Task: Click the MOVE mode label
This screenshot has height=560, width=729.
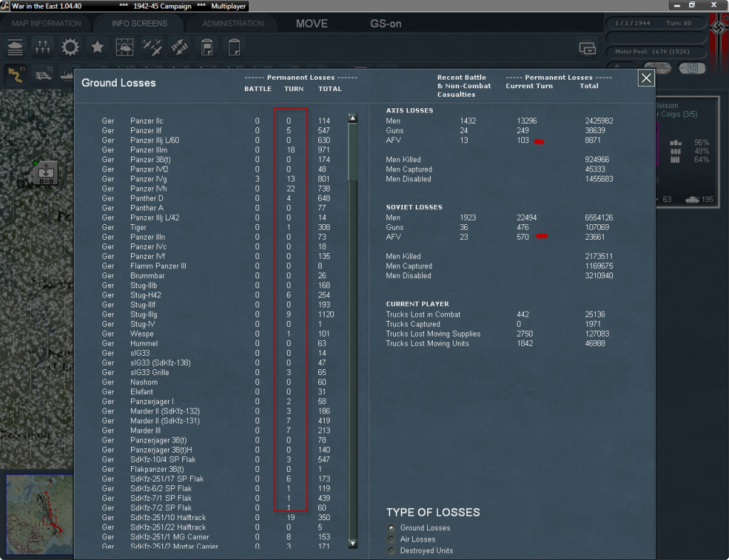Action: (312, 23)
